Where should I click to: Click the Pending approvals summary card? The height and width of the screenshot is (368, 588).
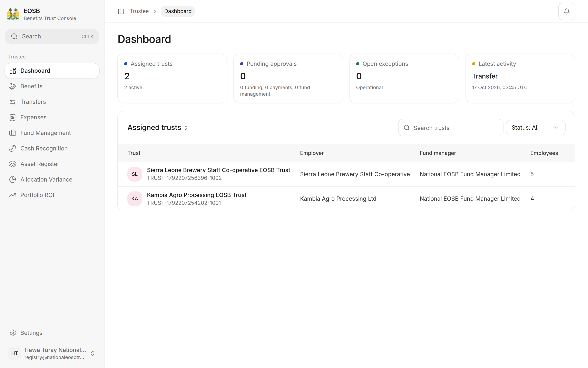pyautogui.click(x=288, y=79)
